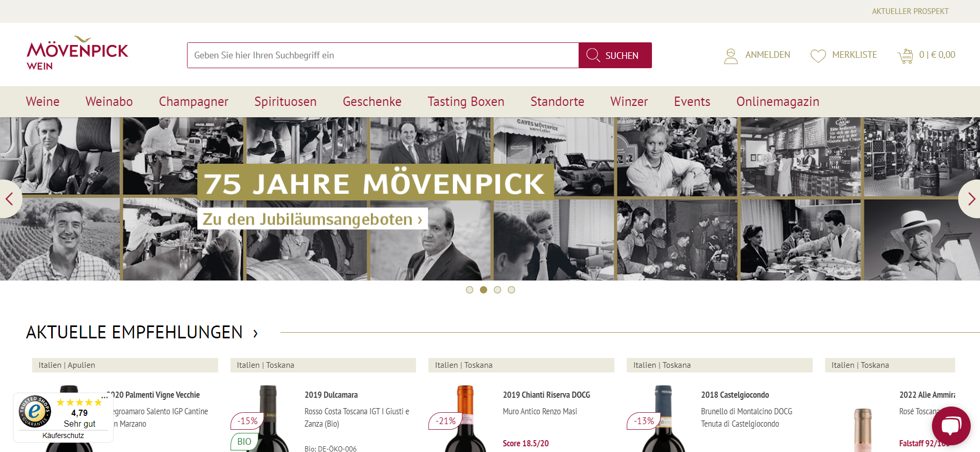Focus the search term input field
The height and width of the screenshot is (452, 980).
coord(383,55)
